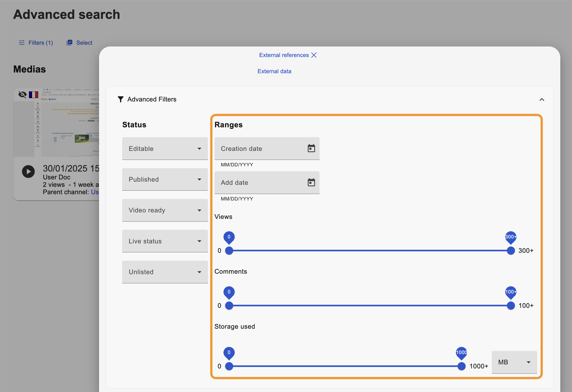Click the 30/01/2025 media title
This screenshot has width=572, height=392.
pyautogui.click(x=71, y=169)
